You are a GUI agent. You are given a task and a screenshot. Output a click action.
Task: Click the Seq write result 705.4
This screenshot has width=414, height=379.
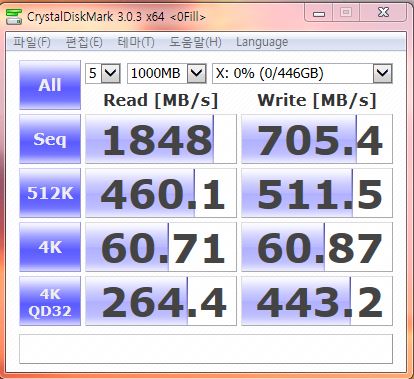pyautogui.click(x=317, y=139)
